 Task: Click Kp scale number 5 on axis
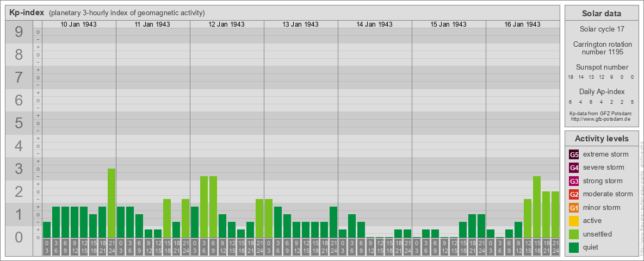coord(18,123)
